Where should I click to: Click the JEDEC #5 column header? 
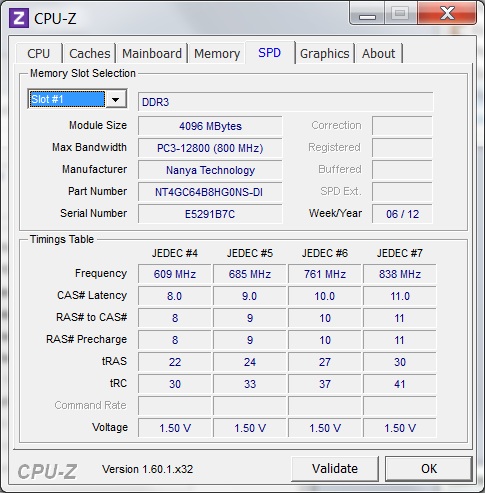250,253
